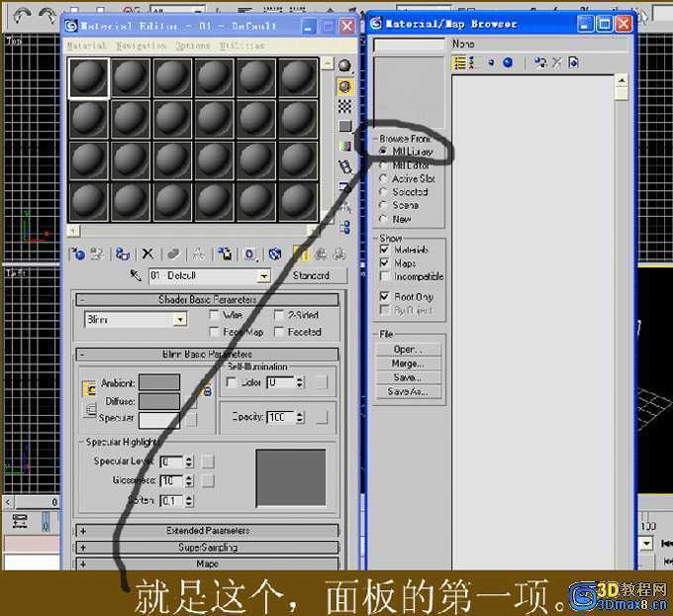Select Mtl Library radio button
This screenshot has height=616, width=673.
pyautogui.click(x=383, y=152)
